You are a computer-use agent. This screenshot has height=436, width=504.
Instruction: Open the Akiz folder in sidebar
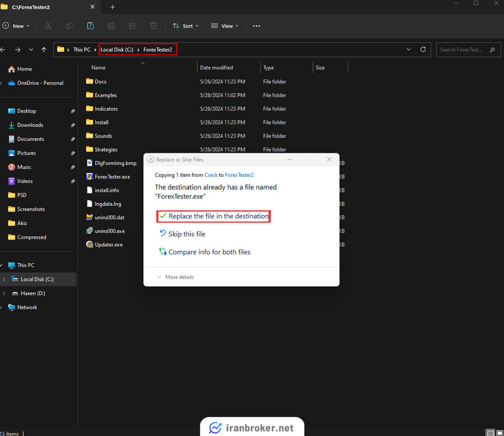tap(22, 223)
